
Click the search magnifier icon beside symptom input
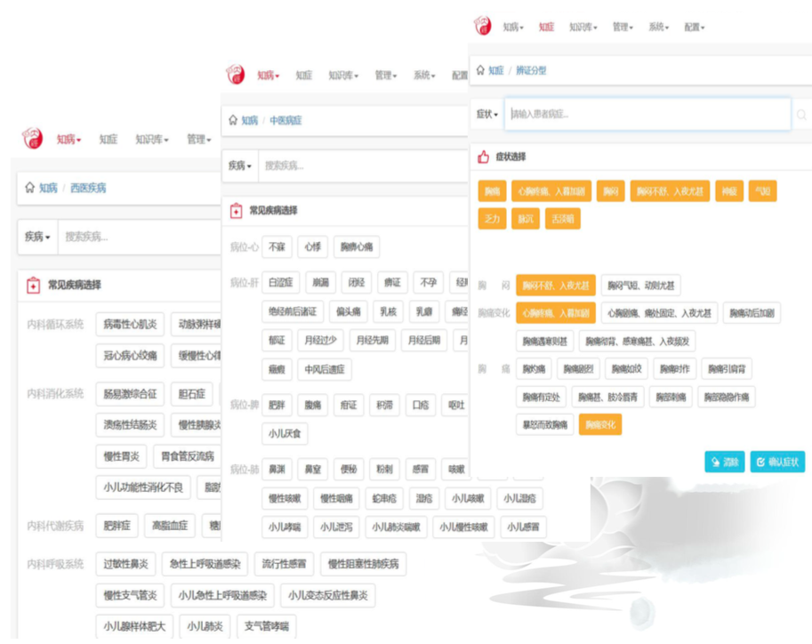tap(801, 115)
